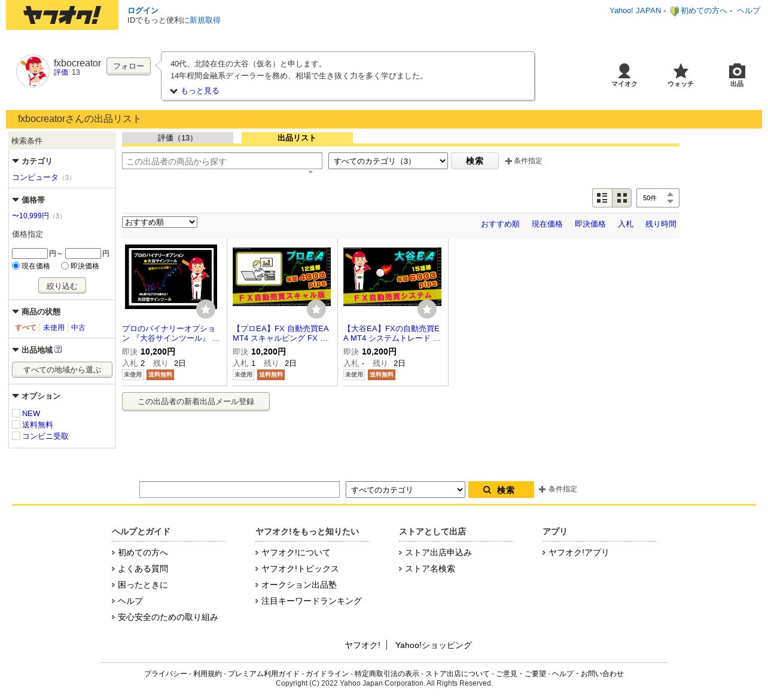Screen dimensions: 768x700
Task: Open the よくある質問 footer link
Action: click(x=143, y=568)
